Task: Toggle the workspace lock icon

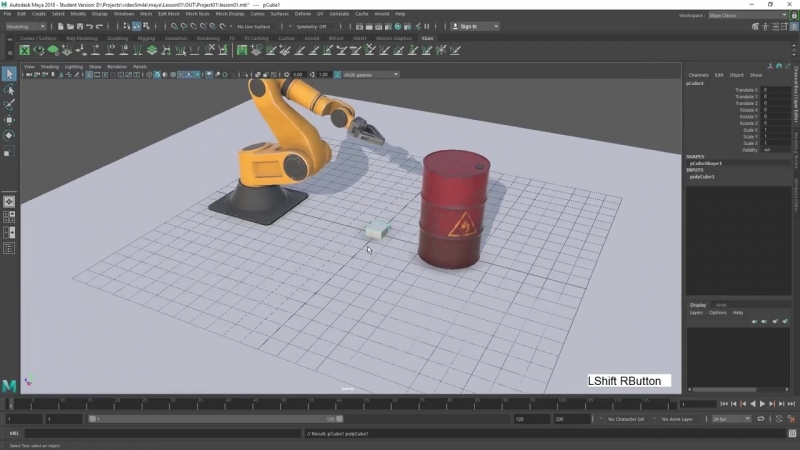Action: pyautogui.click(x=794, y=15)
